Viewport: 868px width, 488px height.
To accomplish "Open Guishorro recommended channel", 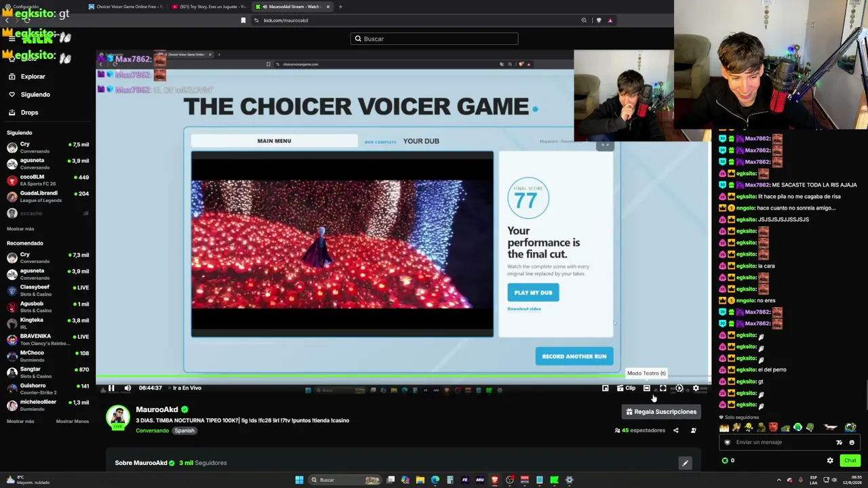I will click(47, 388).
